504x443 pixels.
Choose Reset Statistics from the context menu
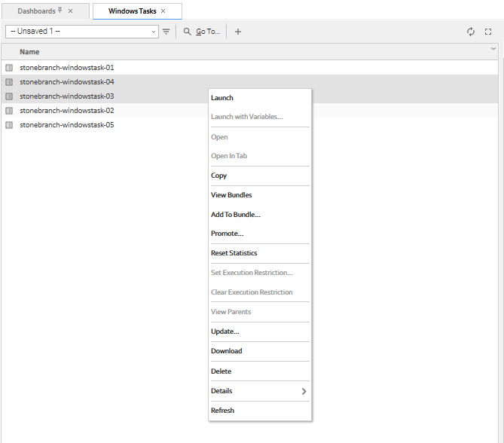234,253
